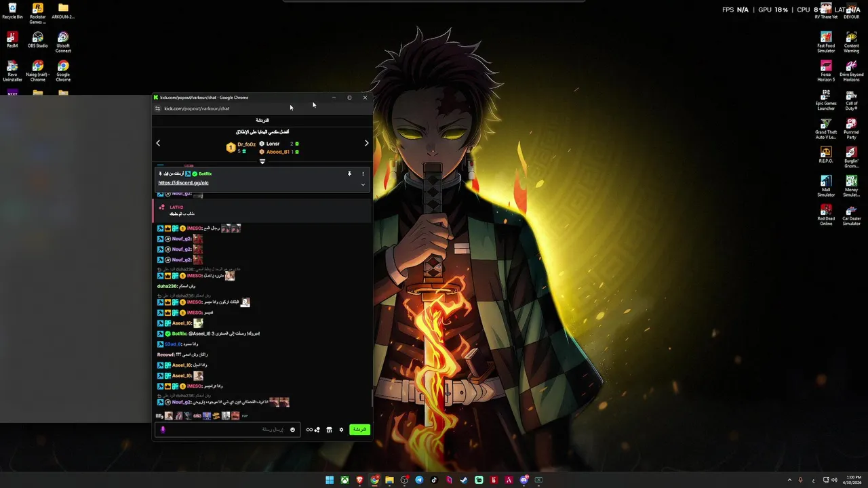
Task: Open the Recycle Bin desktop icon
Action: (12, 12)
